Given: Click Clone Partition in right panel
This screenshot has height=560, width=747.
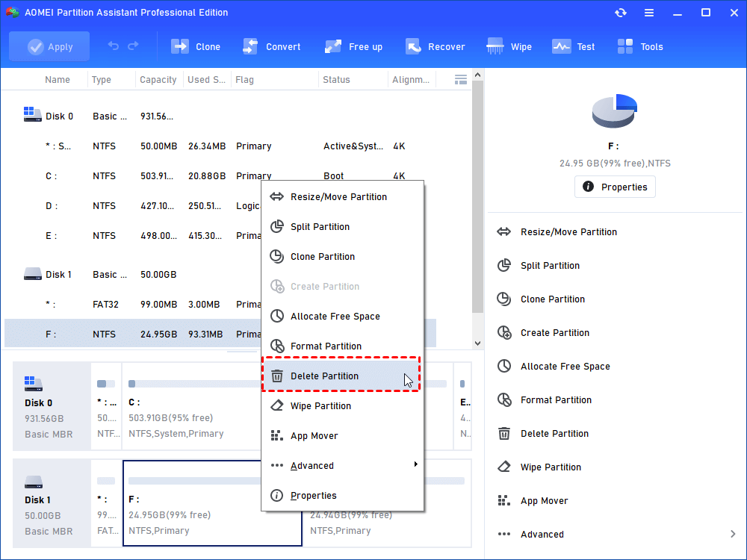Looking at the screenshot, I should 615,299.
